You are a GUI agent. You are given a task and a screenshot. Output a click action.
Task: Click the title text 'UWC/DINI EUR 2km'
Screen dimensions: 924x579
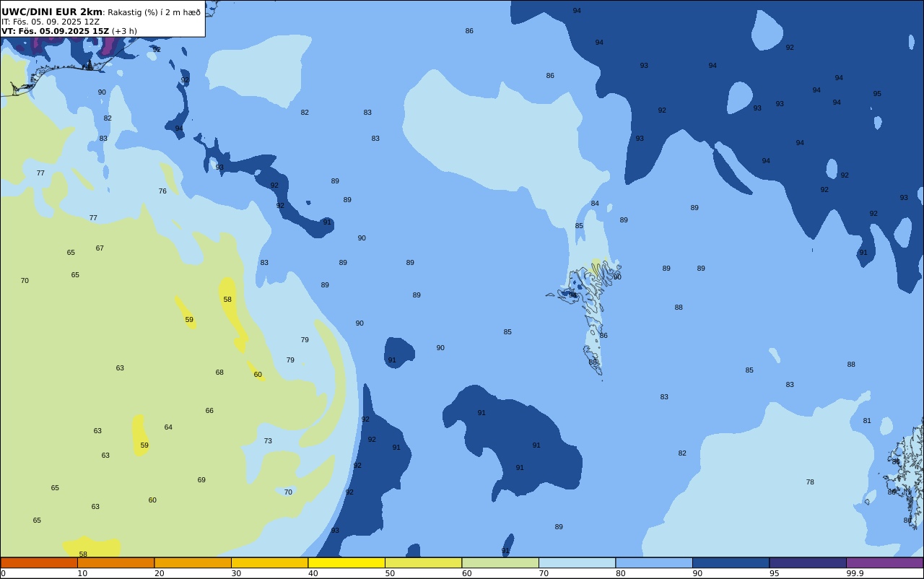tap(52, 12)
